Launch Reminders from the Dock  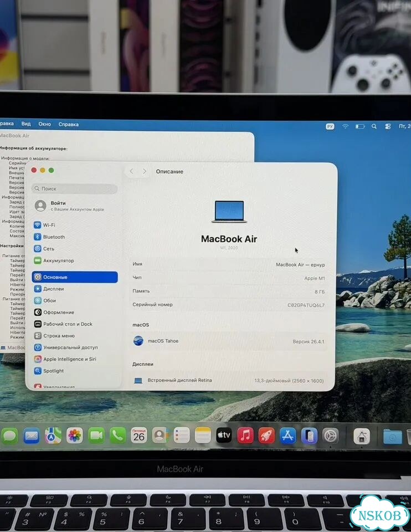(182, 436)
